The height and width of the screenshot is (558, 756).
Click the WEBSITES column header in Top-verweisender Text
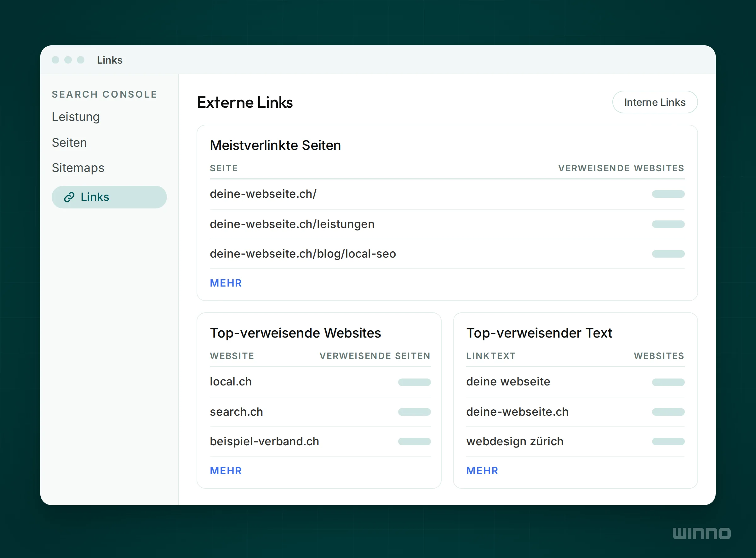pyautogui.click(x=659, y=356)
